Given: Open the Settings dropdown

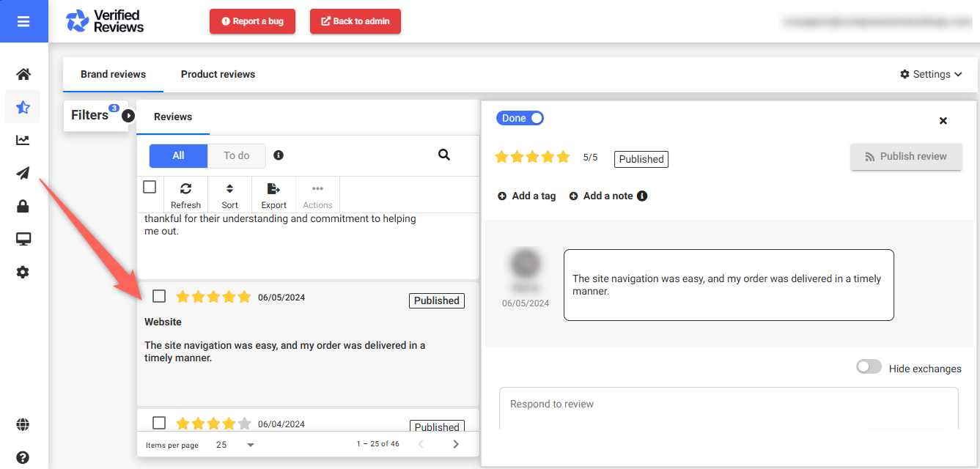Looking at the screenshot, I should pos(931,74).
